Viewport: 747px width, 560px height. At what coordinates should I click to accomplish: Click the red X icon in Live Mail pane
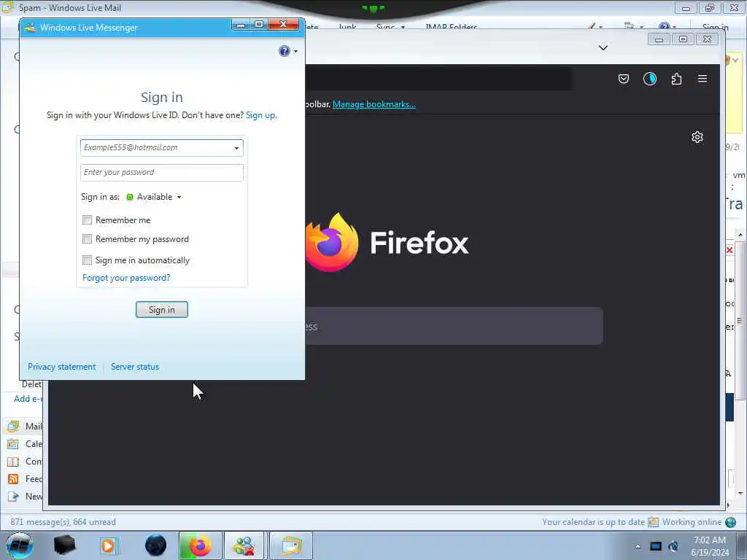point(729,250)
